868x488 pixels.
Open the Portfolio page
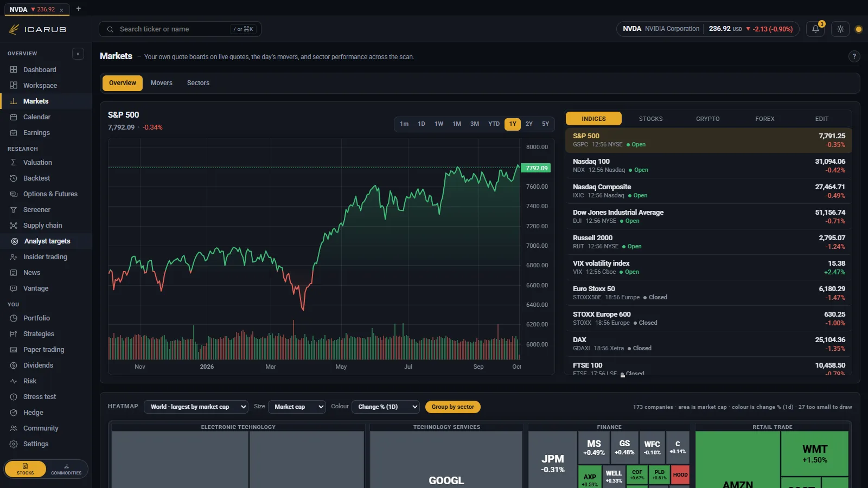pos(46,318)
